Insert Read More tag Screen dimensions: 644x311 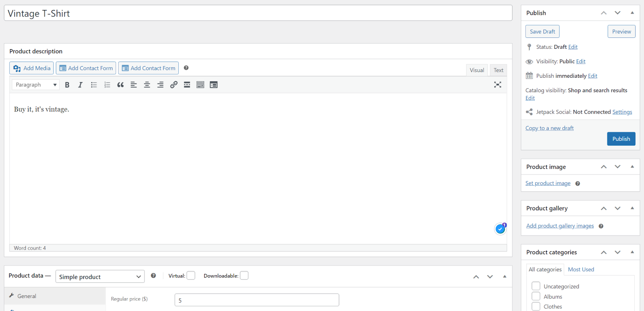187,85
